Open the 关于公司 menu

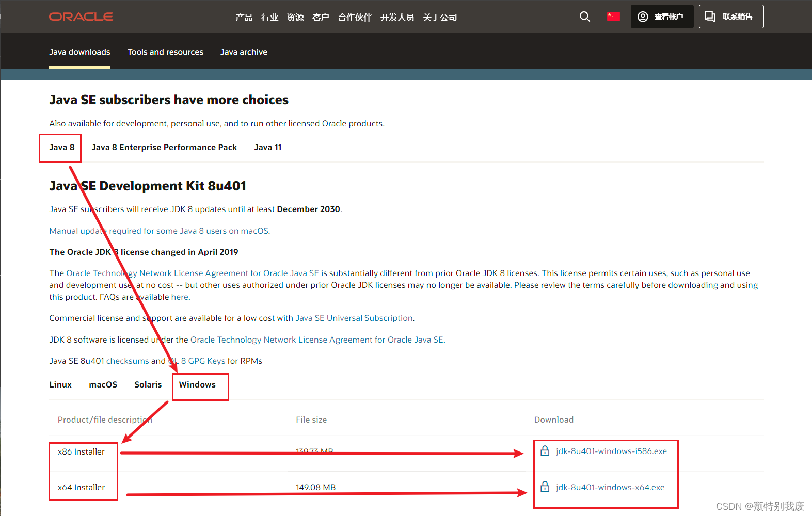coord(440,18)
